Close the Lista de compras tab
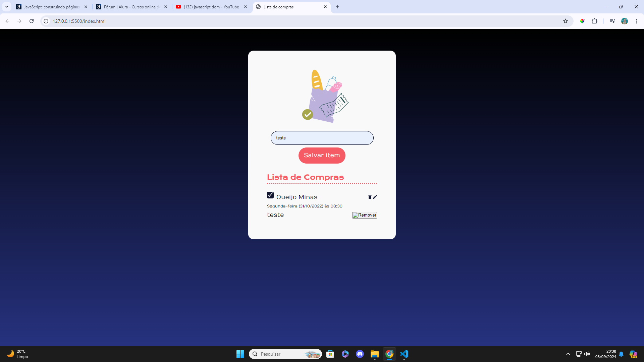Image resolution: width=644 pixels, height=362 pixels. coord(325,7)
